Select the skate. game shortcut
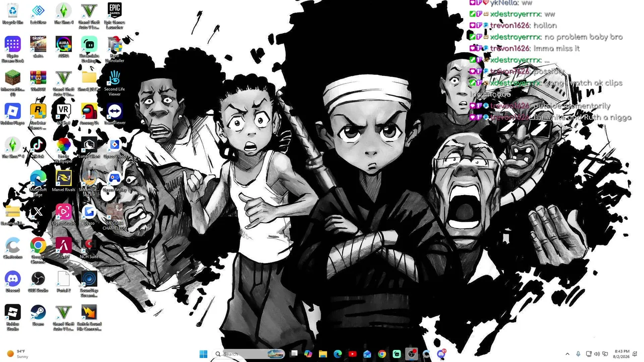This screenshot has width=644, height=362. [38, 47]
